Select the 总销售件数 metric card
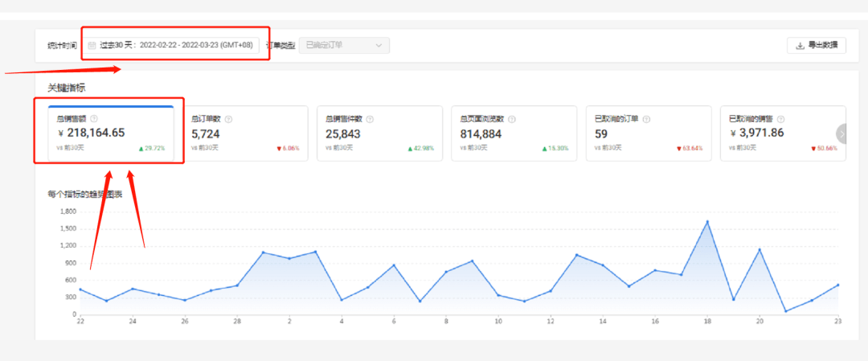Screen dimensions: 868x361 (379, 133)
